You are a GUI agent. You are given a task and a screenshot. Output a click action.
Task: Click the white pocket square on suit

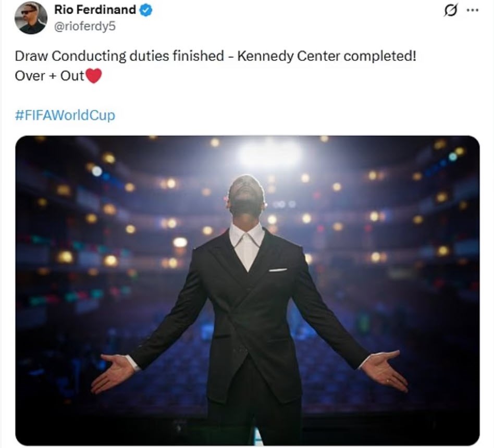pyautogui.click(x=278, y=270)
